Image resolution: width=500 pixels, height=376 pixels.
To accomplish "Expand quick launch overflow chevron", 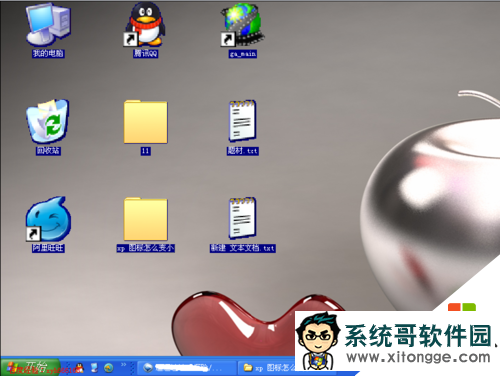I will click(123, 365).
